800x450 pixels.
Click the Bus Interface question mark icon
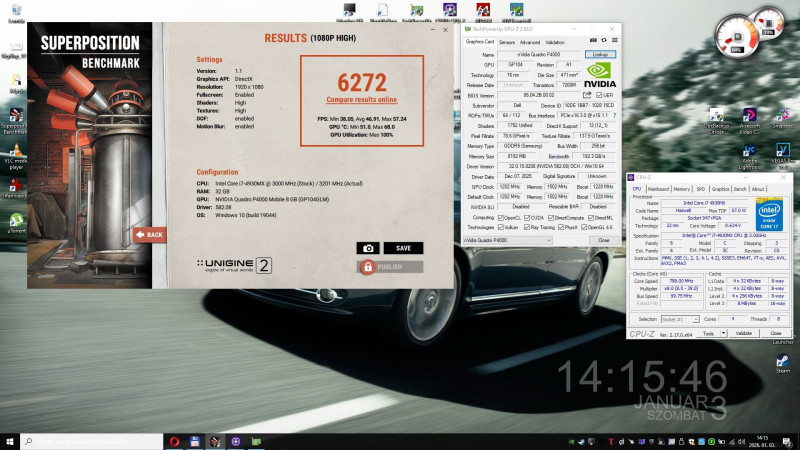pos(613,116)
